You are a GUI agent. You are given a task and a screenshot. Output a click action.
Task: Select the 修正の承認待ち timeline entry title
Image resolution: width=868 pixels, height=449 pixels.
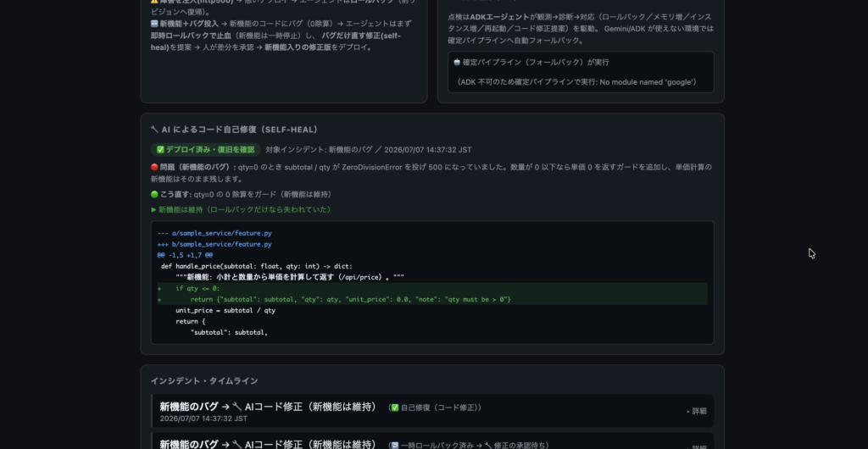268,444
